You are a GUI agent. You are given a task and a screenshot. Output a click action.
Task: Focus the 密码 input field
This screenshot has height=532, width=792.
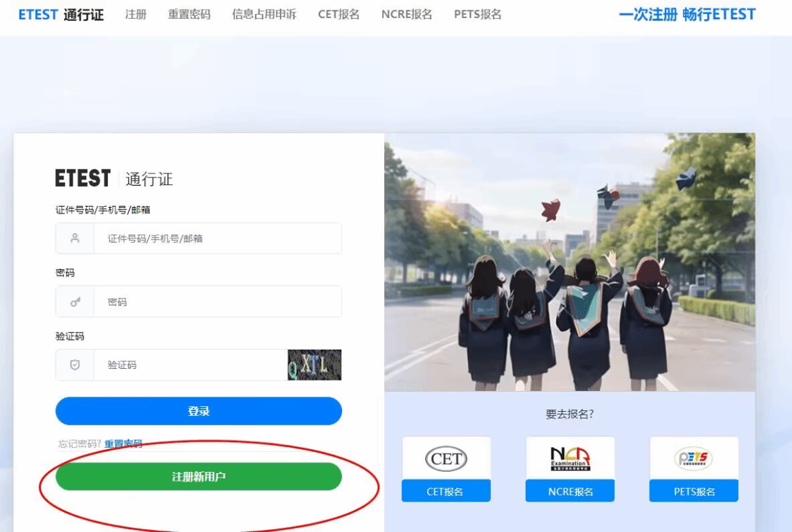[217, 302]
